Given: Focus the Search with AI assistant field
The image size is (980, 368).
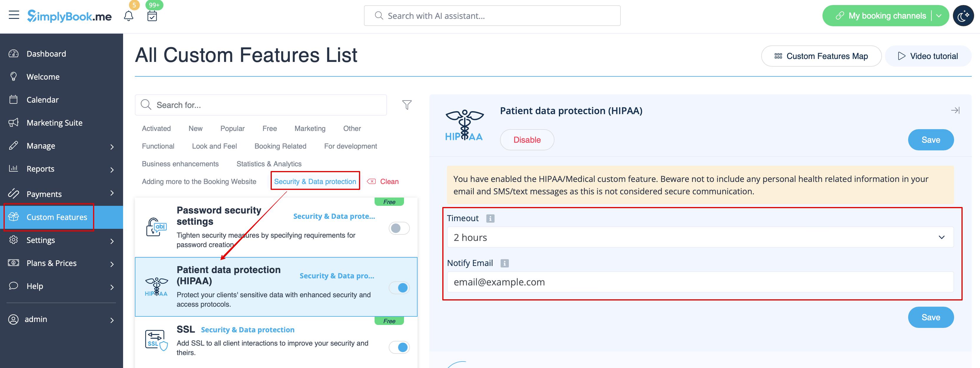Looking at the screenshot, I should pos(492,16).
